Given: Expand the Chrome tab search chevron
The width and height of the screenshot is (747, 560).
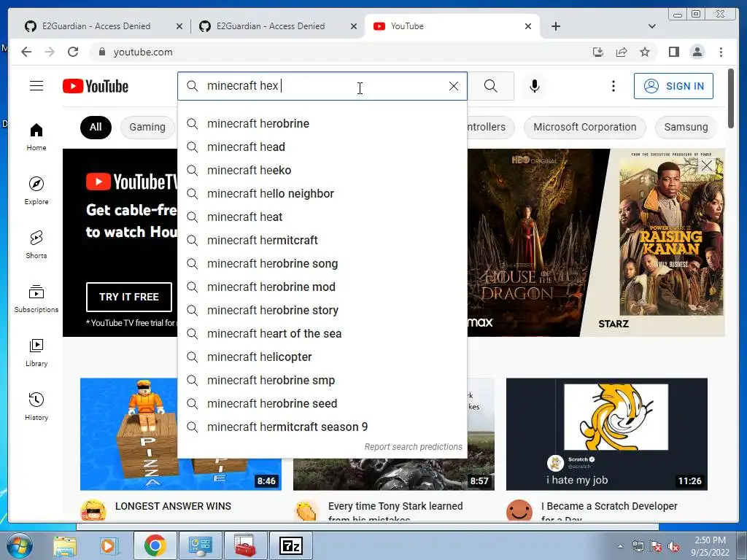Looking at the screenshot, I should (651, 26).
